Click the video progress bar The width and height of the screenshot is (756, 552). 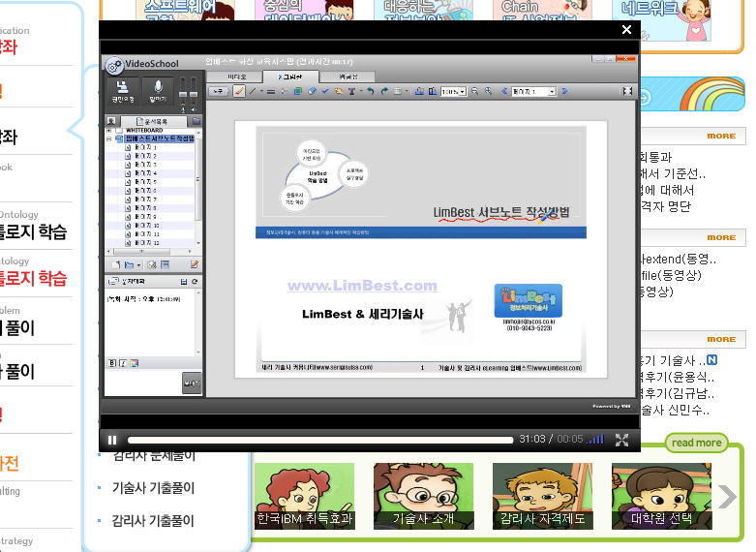point(320,440)
